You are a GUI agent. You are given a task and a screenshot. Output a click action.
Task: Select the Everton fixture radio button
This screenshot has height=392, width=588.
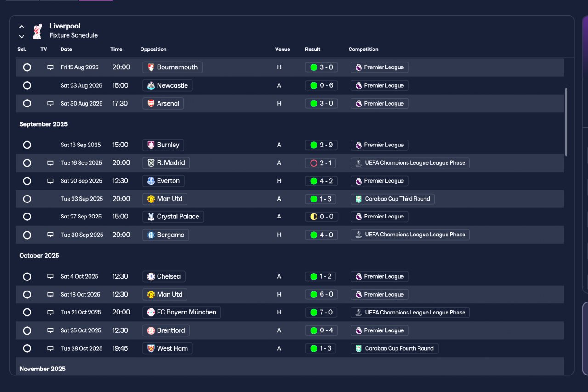(27, 181)
